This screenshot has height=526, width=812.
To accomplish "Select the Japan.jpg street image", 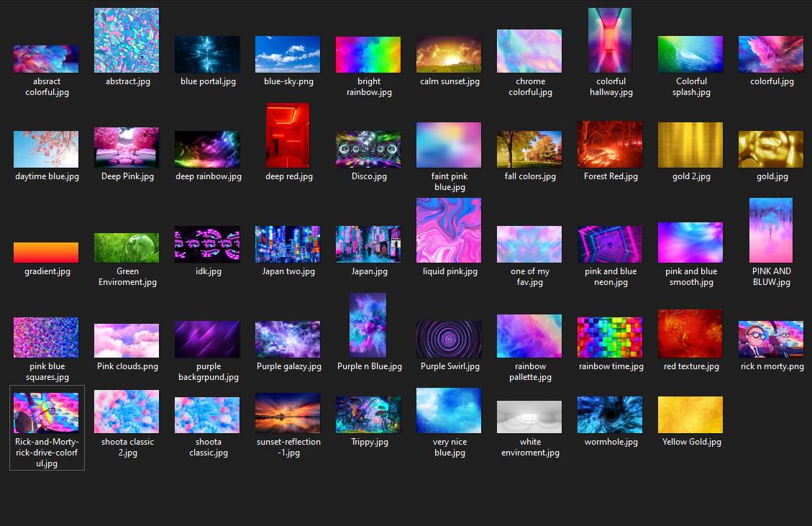I will (368, 244).
